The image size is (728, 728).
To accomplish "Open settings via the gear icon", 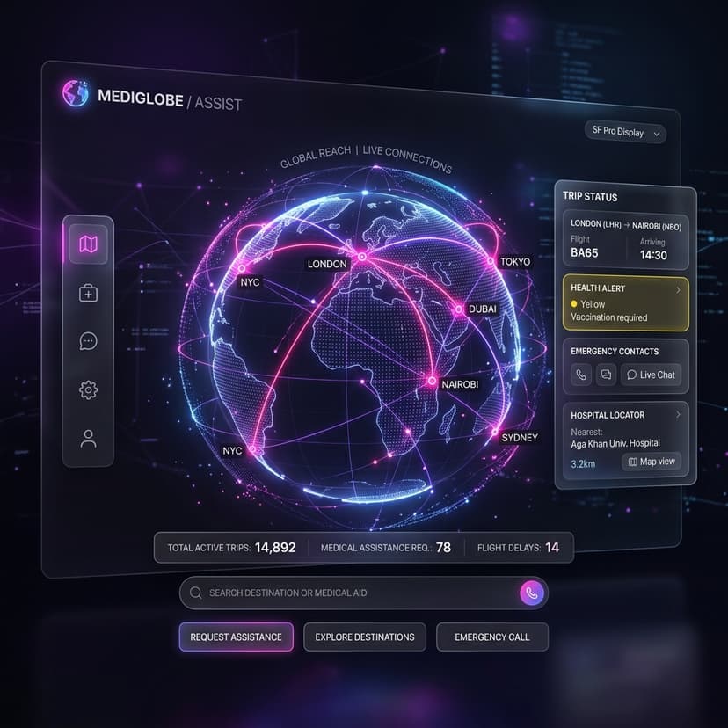I will tap(88, 390).
